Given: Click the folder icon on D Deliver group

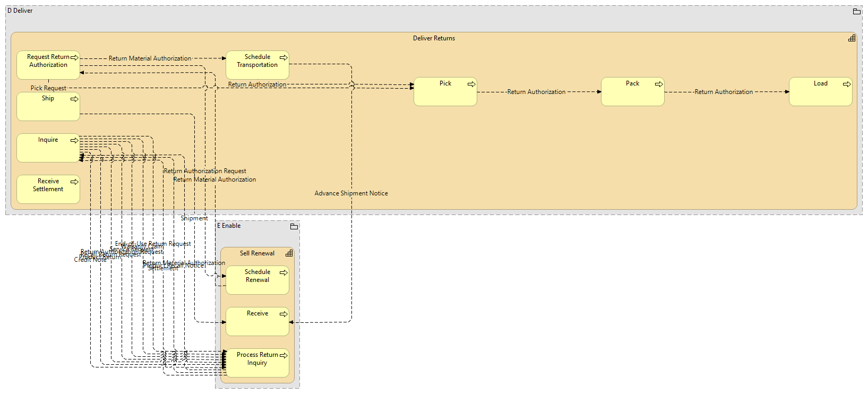Looking at the screenshot, I should [856, 11].
